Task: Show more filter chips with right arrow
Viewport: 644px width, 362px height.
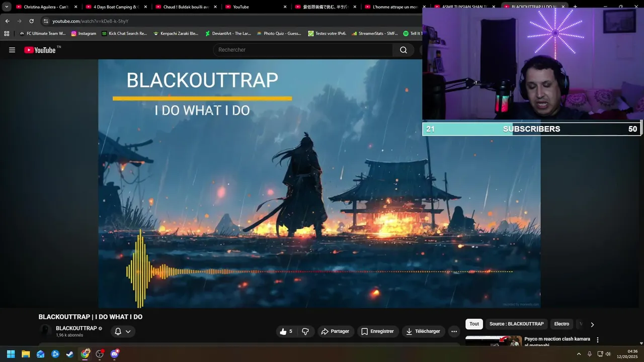Action: (x=592, y=324)
